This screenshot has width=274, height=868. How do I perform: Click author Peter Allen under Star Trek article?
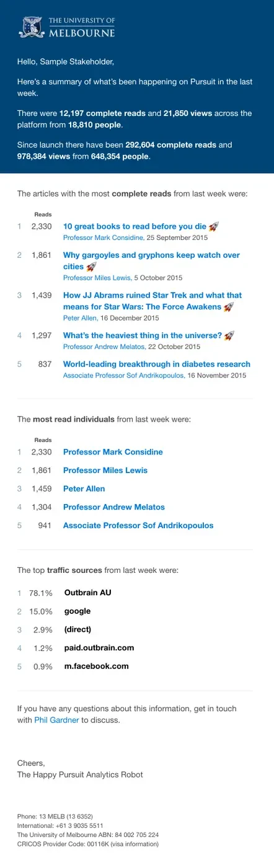80,318
